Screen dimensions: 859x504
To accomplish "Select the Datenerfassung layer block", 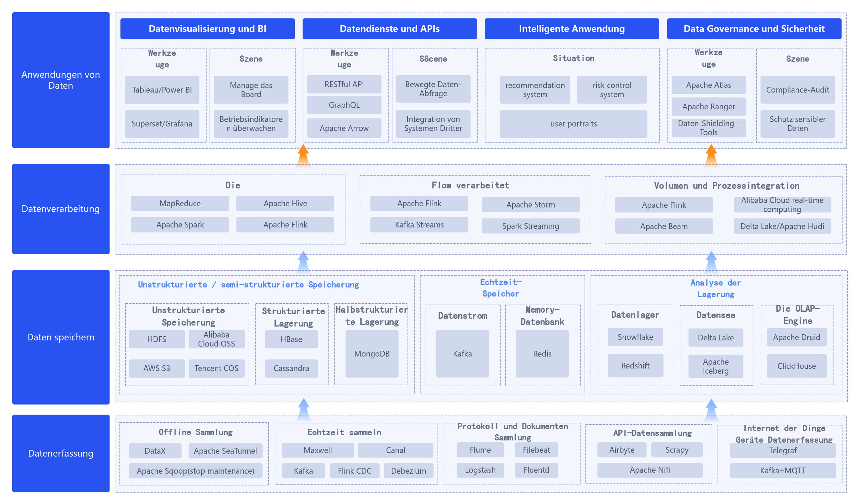I will 61,453.
